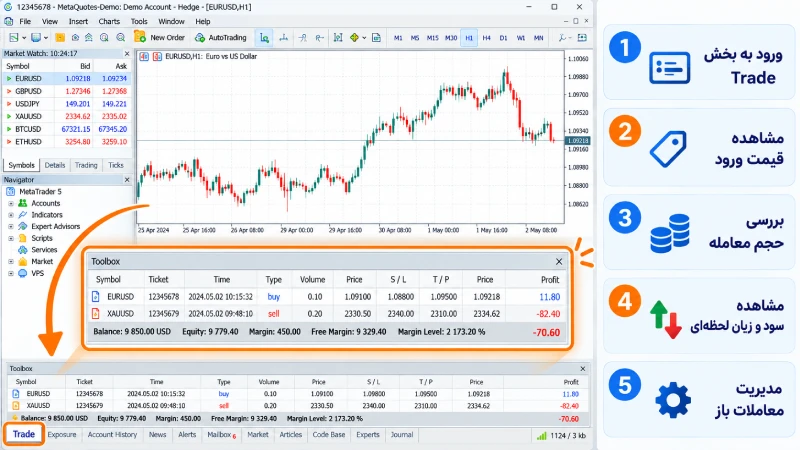The image size is (800, 450).
Task: Click the New Order icon
Action: tap(139, 37)
